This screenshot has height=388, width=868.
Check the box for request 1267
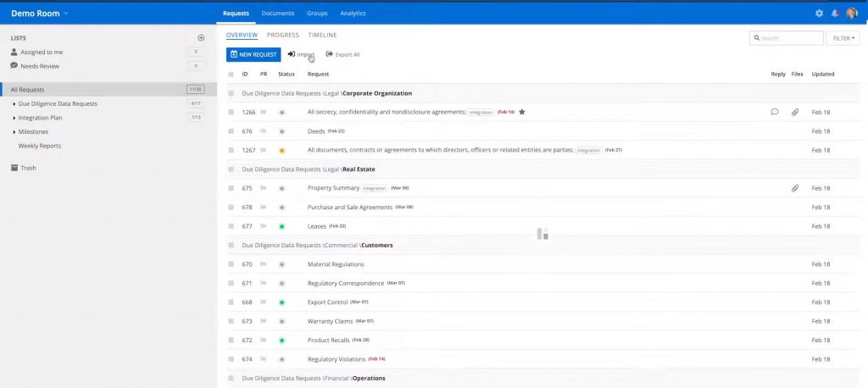(x=231, y=150)
